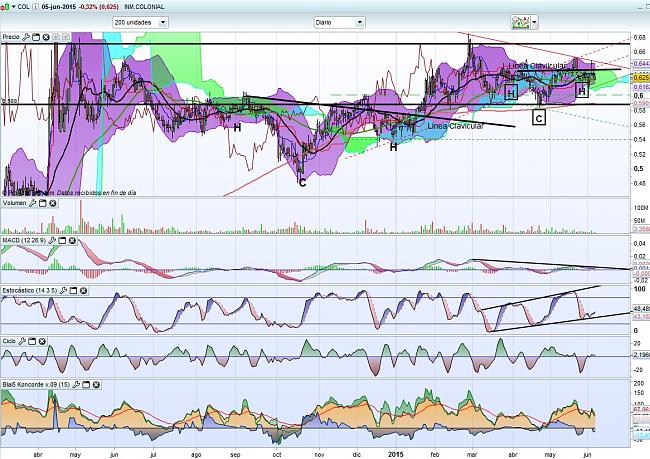
Task: Click the INM.COLONIAL instrument name
Action: click(144, 7)
